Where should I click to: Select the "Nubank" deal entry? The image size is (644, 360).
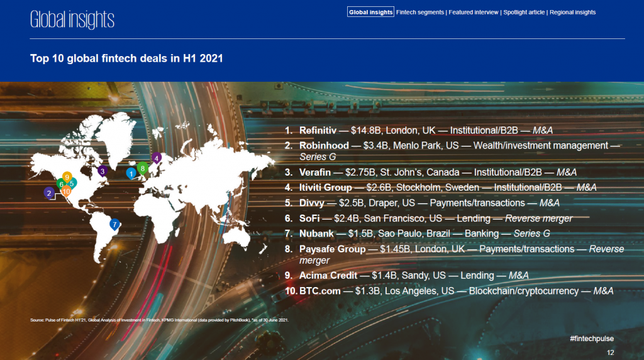(418, 233)
